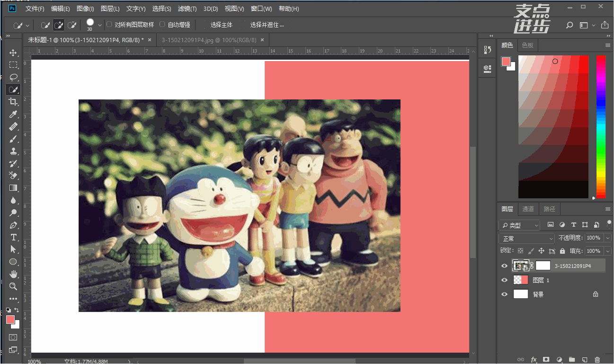Select the Eyedropper tool
614x364 pixels.
tap(13, 114)
